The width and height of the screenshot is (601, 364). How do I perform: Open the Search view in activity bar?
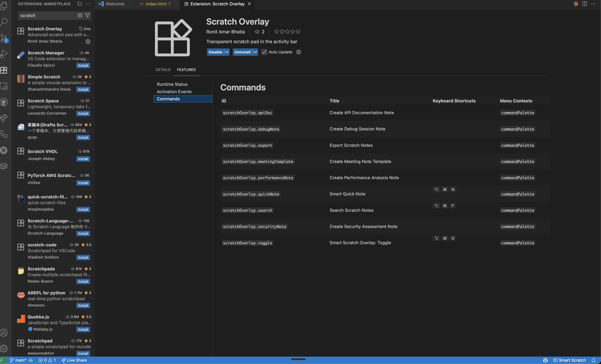coord(4,22)
